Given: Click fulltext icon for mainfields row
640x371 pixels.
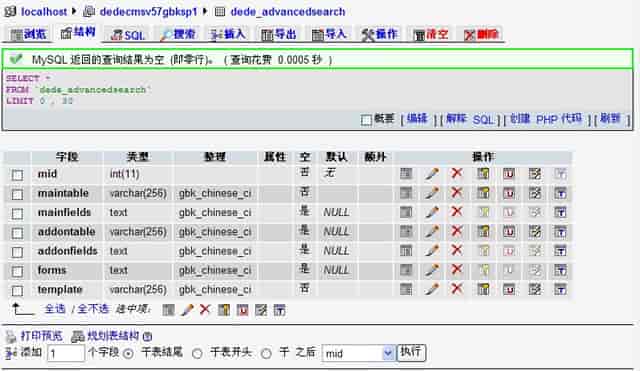Looking at the screenshot, I should (x=560, y=212).
